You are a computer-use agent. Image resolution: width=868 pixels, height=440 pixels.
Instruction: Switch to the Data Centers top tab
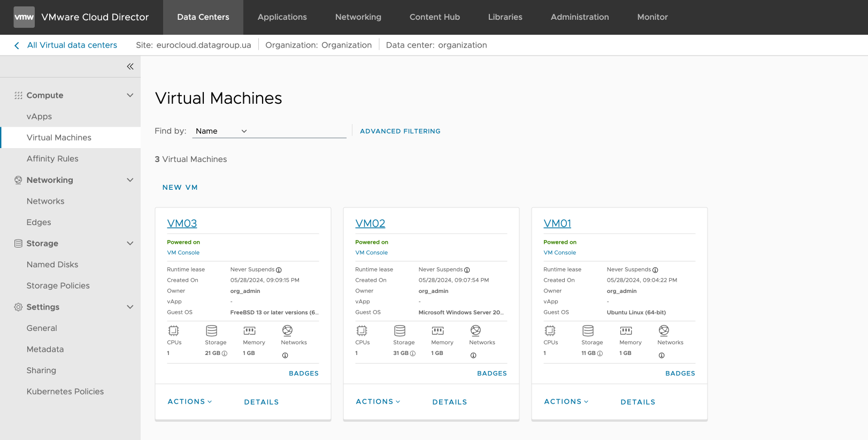(203, 17)
